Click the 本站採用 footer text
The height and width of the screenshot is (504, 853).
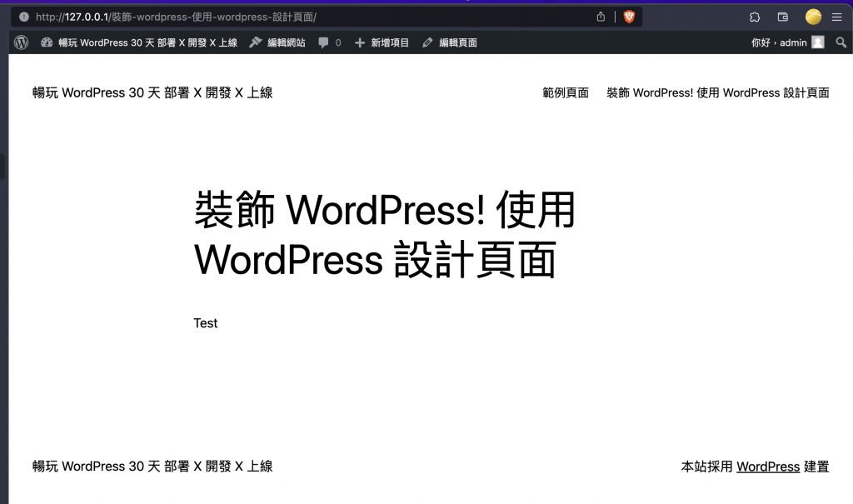[x=706, y=467]
